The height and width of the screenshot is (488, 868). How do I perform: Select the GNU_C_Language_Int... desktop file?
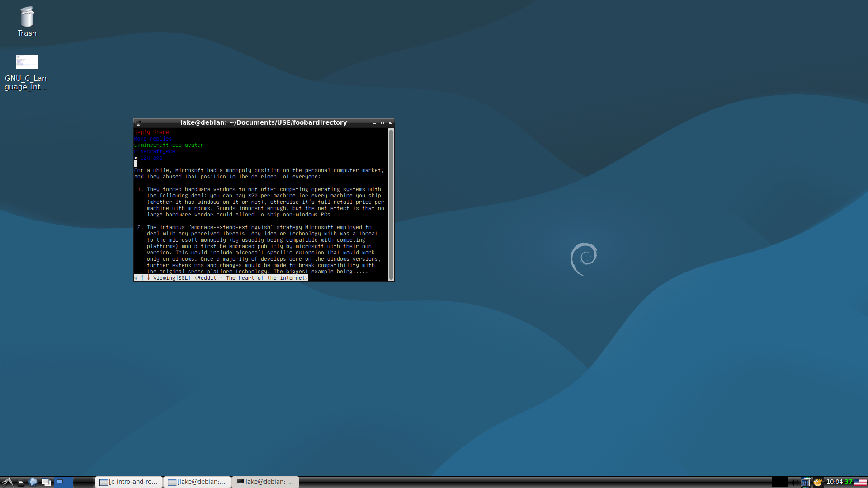pyautogui.click(x=27, y=73)
